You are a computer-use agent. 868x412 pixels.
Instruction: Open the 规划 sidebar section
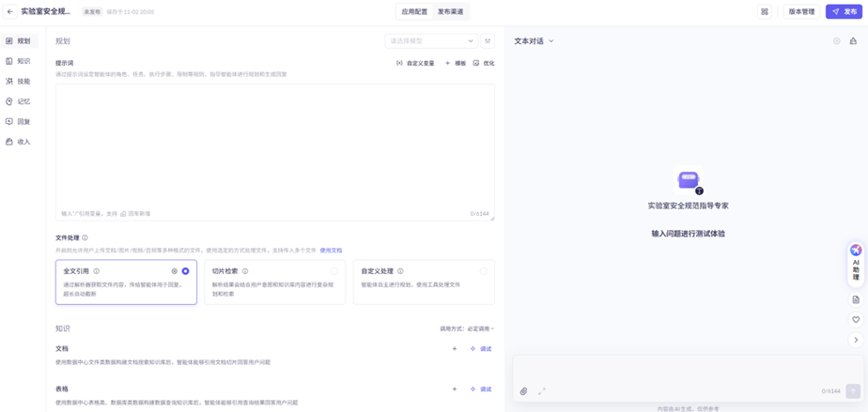point(20,41)
